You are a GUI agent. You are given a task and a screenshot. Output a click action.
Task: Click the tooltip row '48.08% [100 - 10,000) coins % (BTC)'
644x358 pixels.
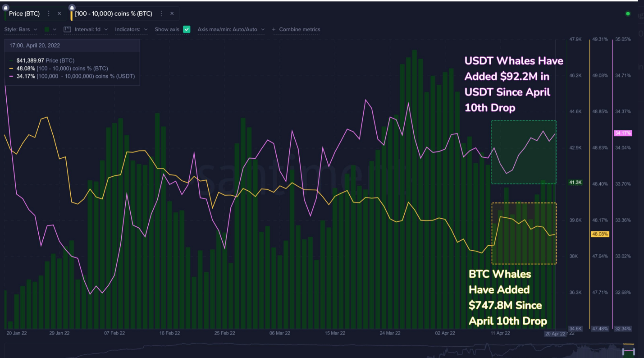coord(58,69)
